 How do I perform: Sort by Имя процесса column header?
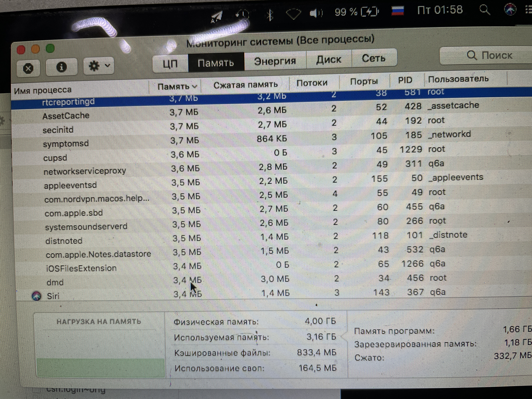pos(43,90)
